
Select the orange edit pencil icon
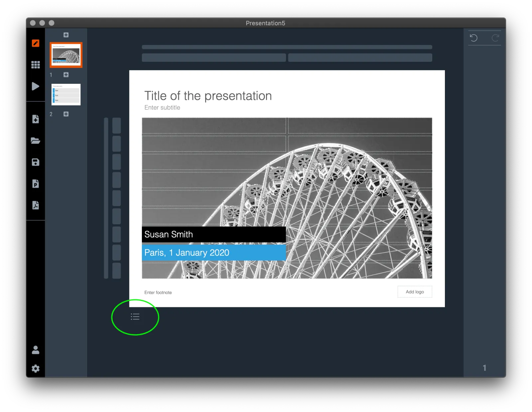pos(36,43)
